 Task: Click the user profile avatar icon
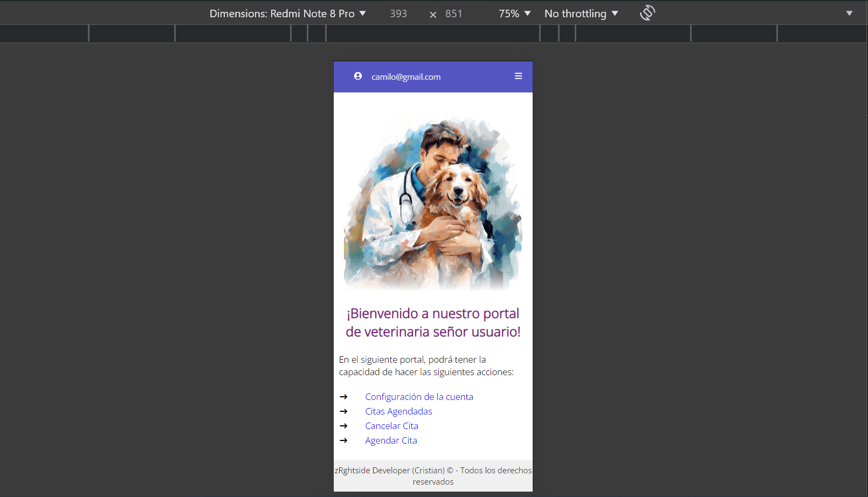point(358,76)
